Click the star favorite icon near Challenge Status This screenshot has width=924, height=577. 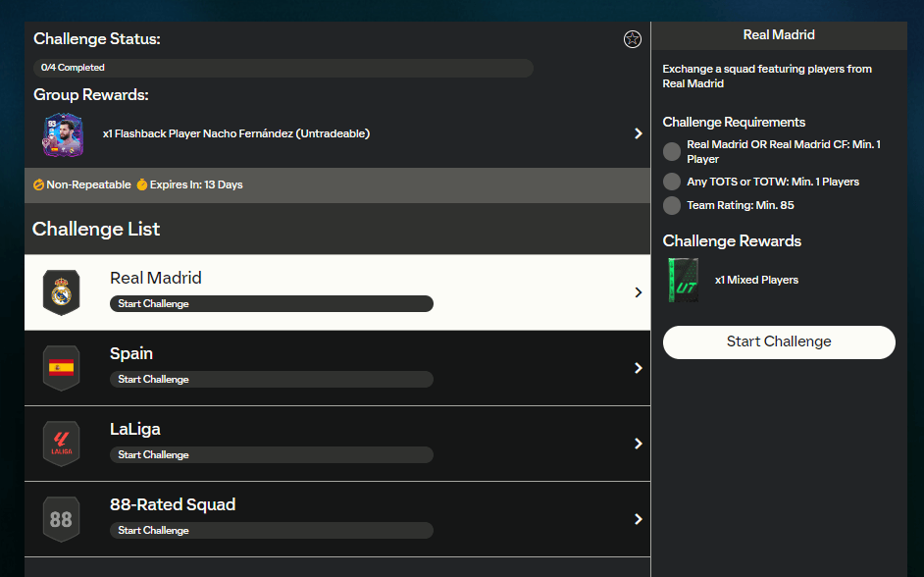(x=633, y=39)
